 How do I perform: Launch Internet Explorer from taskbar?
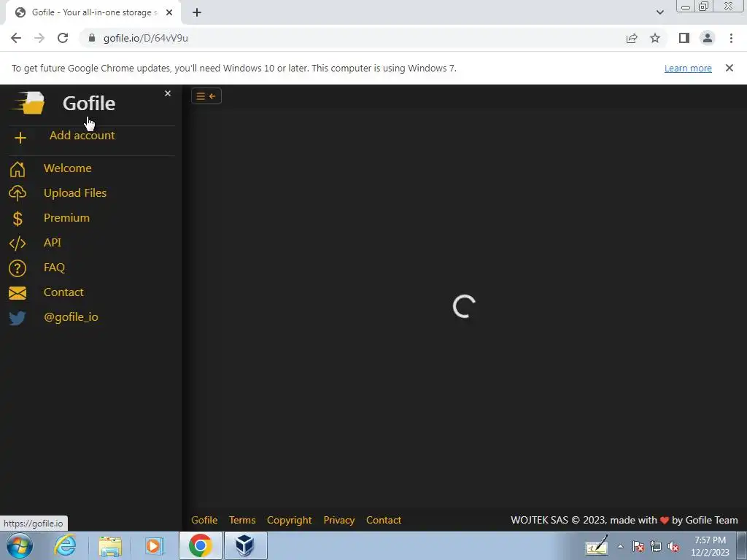65,545
